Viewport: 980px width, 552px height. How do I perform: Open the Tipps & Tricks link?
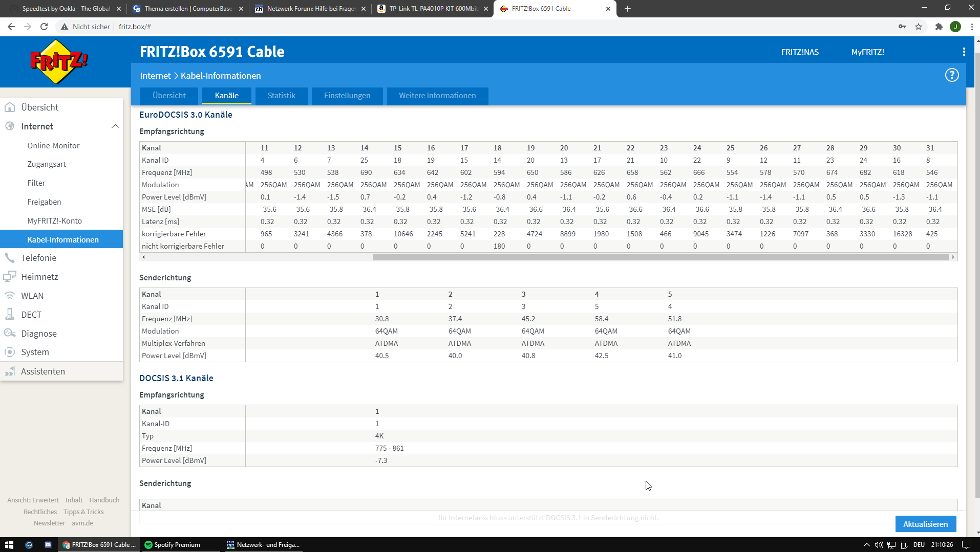(83, 512)
